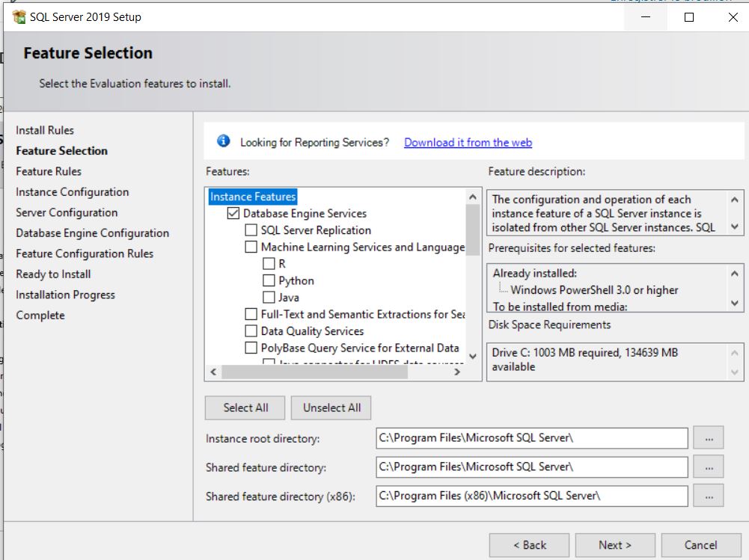Click the SQL Server Setup title bar icon
This screenshot has height=560, width=749.
19,17
